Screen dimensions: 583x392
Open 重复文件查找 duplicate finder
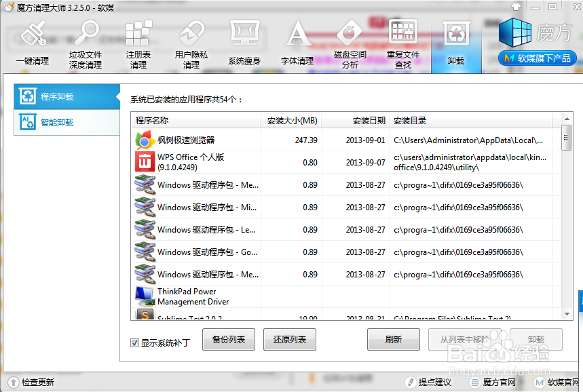[x=402, y=45]
